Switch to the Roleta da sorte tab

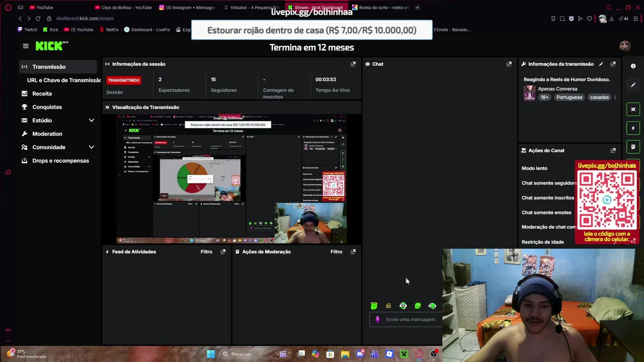point(381,8)
